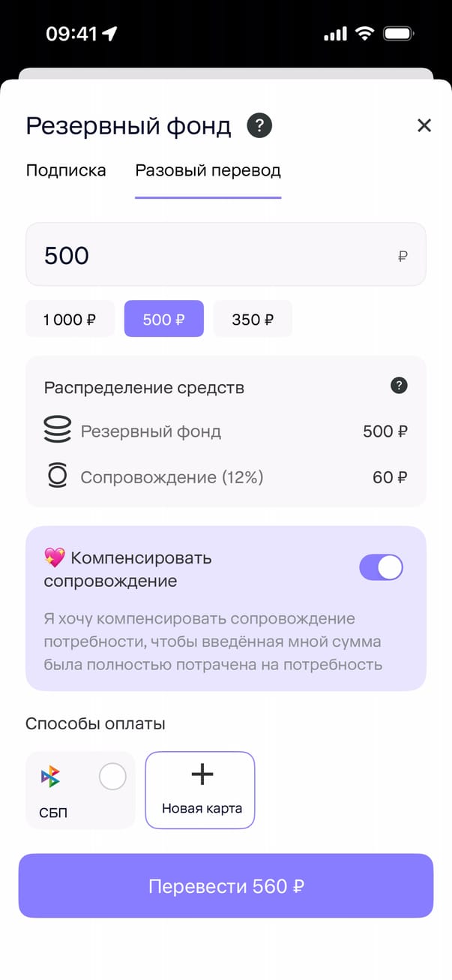Choose the 350 ₽ preset amount

point(253,320)
